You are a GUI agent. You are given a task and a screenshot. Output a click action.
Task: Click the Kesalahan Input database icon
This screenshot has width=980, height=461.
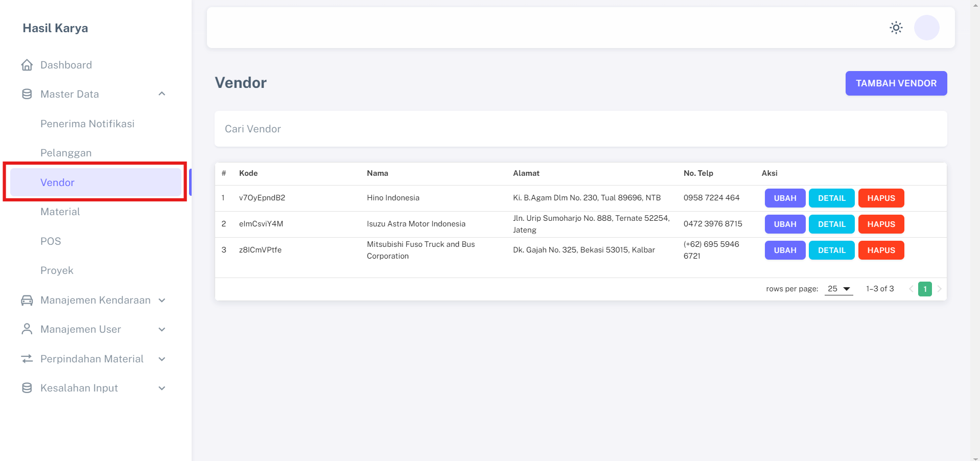(x=27, y=388)
